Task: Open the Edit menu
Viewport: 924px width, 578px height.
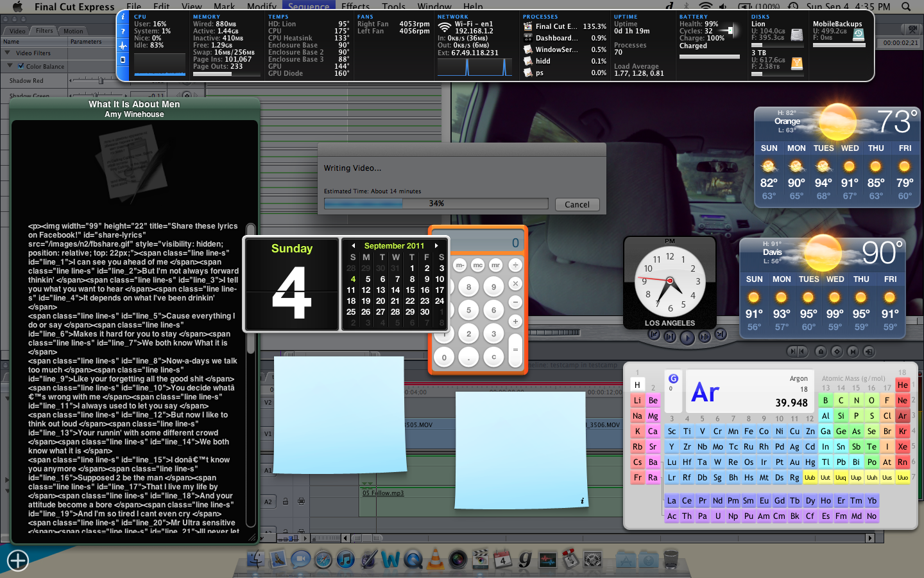Action: click(162, 6)
